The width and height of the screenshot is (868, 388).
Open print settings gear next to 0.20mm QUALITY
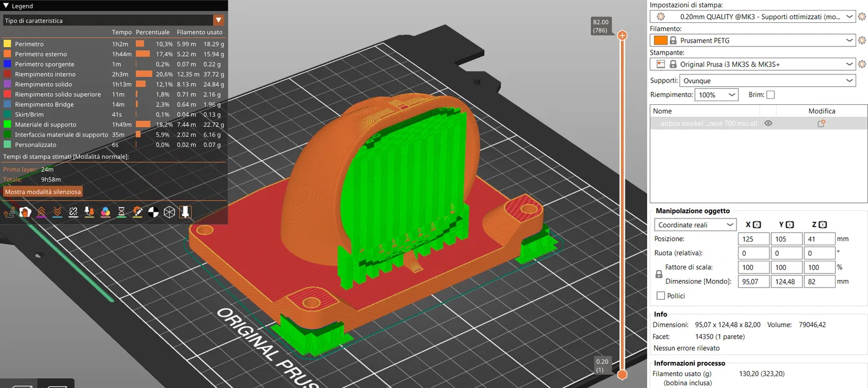point(862,17)
